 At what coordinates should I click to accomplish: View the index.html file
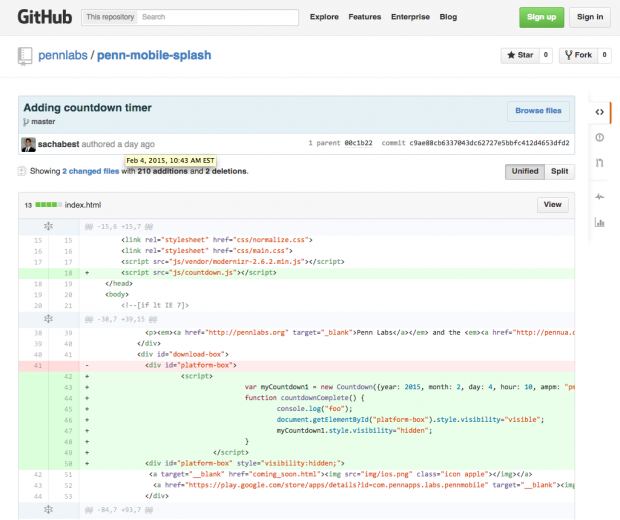(552, 204)
